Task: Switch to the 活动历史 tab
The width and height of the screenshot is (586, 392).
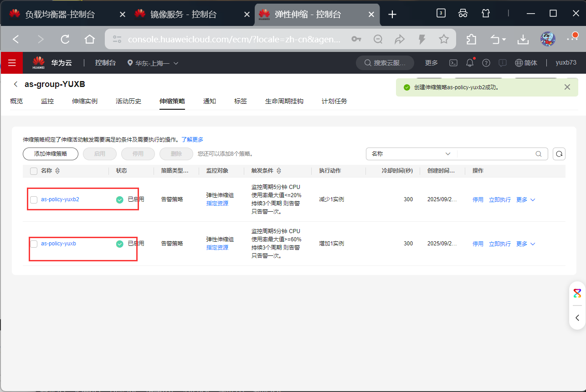Action: click(x=129, y=101)
